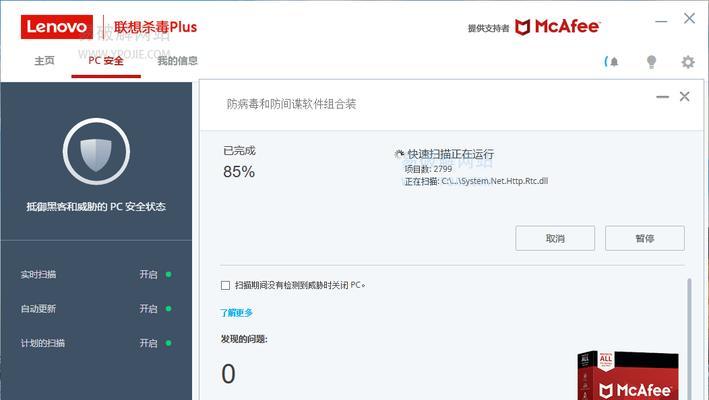Click the 防病毒和防间谍软件组合装 heading
This screenshot has height=400, width=709.
click(x=291, y=104)
